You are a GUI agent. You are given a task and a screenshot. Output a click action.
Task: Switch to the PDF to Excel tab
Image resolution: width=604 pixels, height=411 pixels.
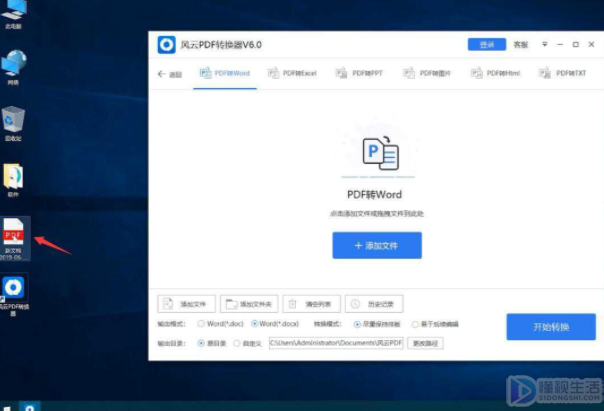pos(292,73)
